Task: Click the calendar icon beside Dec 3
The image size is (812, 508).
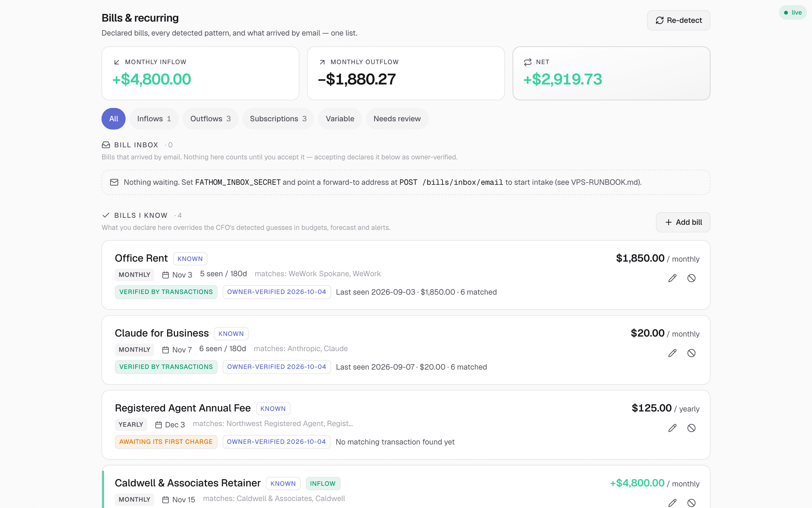Action: tap(158, 425)
